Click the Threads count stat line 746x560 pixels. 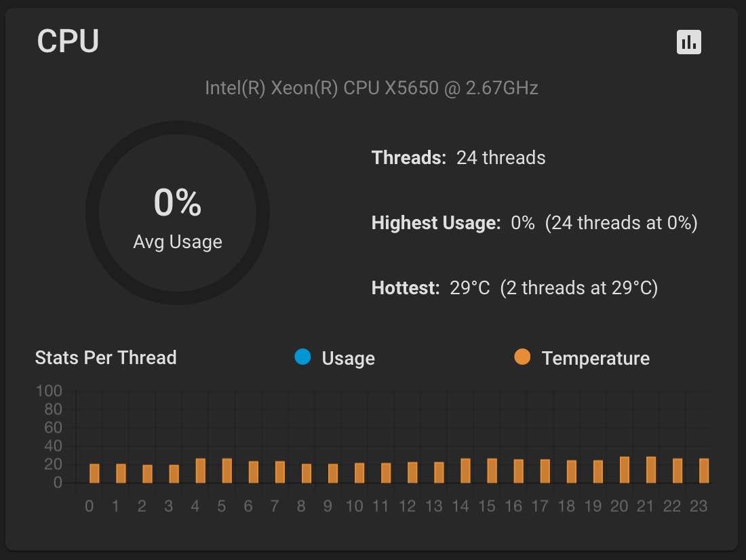[458, 158]
